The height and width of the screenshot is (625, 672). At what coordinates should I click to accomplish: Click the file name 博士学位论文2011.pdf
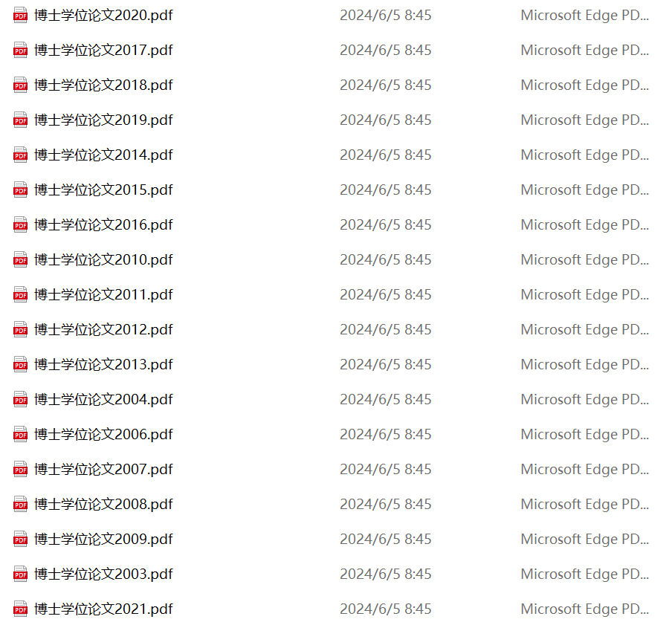coord(103,295)
